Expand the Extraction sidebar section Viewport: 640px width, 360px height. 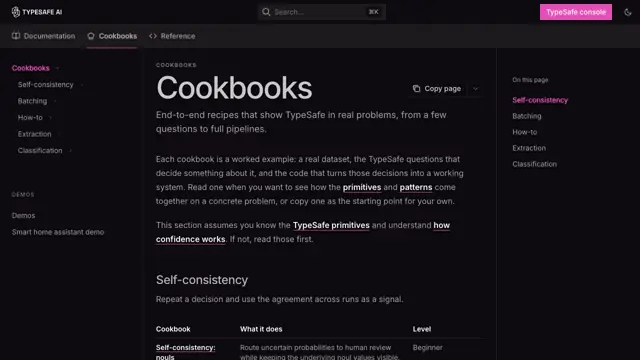pos(59,134)
